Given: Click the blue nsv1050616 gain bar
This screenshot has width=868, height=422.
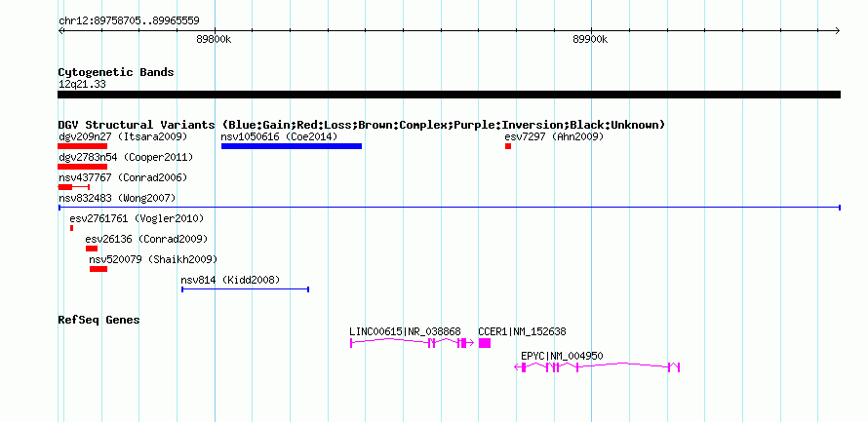Looking at the screenshot, I should pyautogui.click(x=292, y=146).
